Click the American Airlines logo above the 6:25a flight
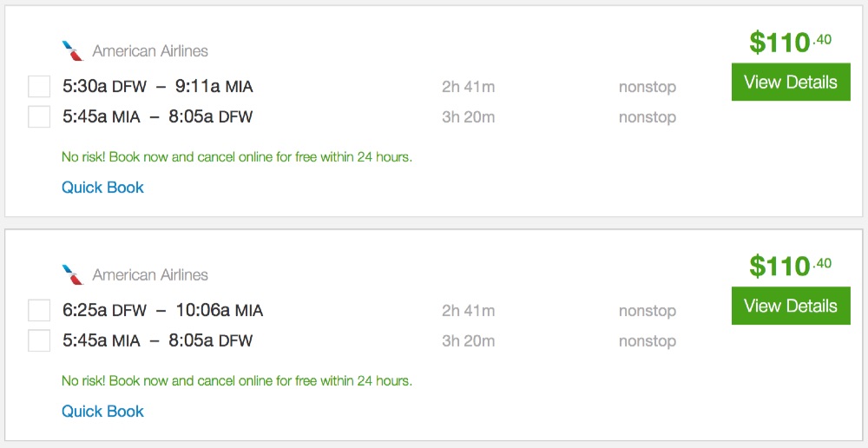The image size is (868, 448). (x=72, y=275)
